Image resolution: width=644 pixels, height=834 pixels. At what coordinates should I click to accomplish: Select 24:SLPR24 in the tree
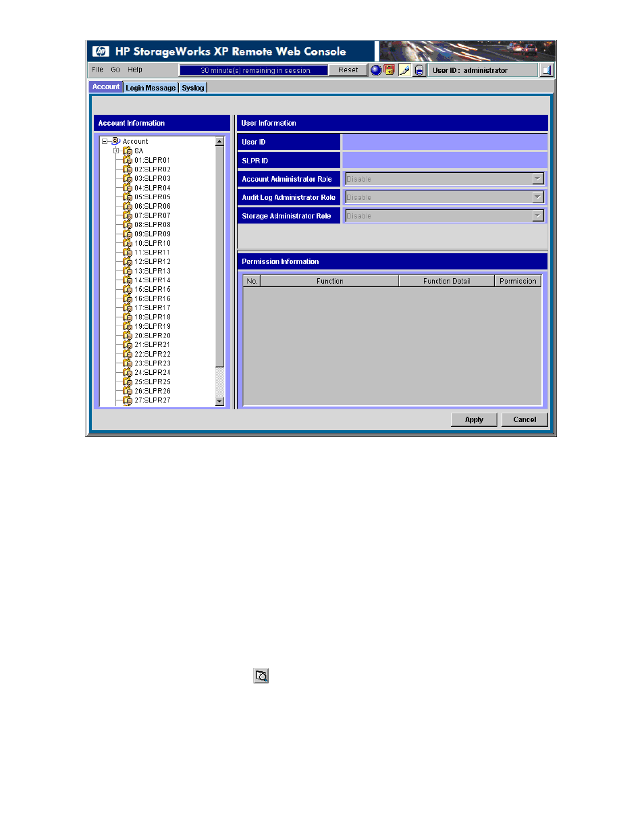tap(153, 372)
